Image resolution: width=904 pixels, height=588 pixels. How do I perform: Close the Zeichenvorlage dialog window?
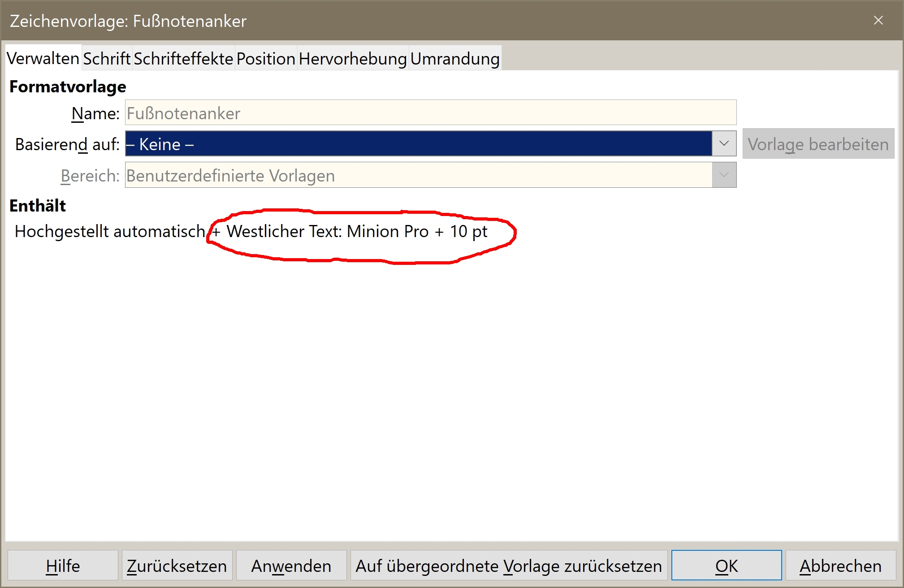[x=878, y=21]
